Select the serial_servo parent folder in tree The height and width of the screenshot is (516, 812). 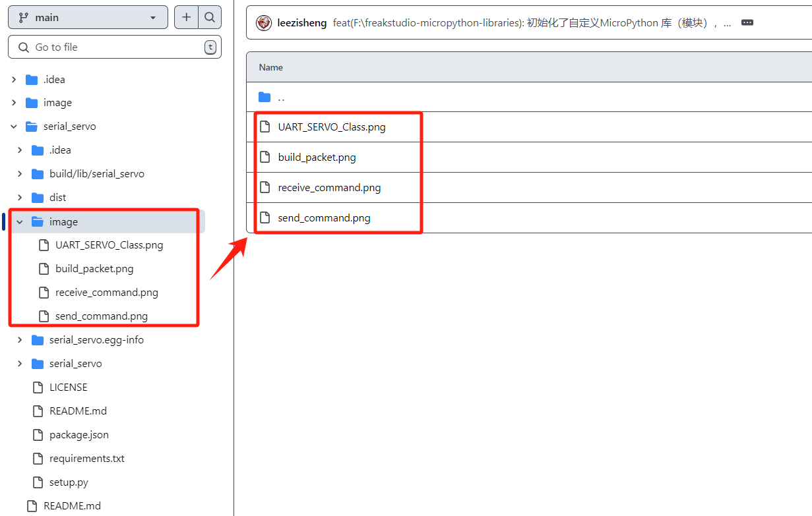click(x=69, y=127)
